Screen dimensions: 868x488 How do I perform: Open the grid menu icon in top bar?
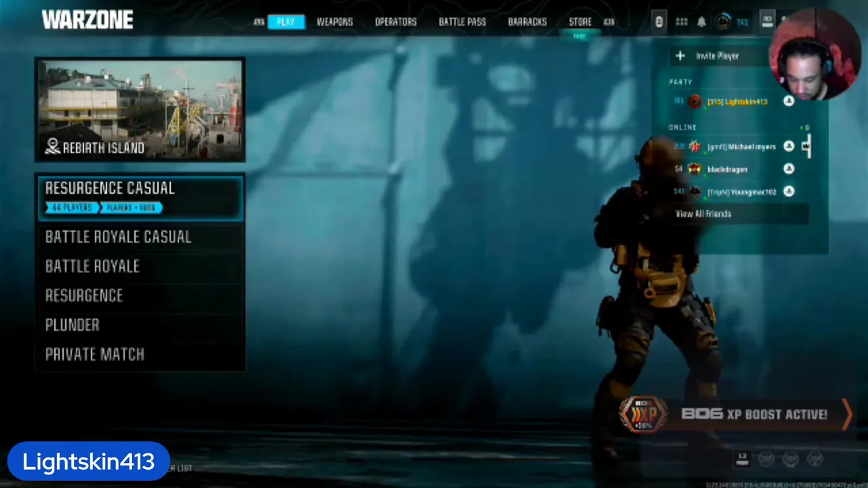click(682, 22)
